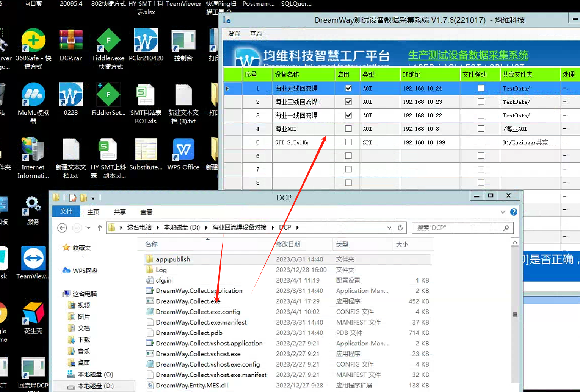Screen dimensions: 580x392
Task: Click the up-folder arrow in Explorer
Action: pyautogui.click(x=100, y=228)
